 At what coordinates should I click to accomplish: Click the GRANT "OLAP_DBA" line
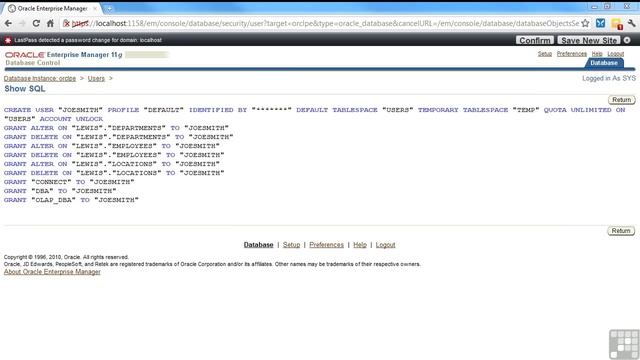coord(71,200)
